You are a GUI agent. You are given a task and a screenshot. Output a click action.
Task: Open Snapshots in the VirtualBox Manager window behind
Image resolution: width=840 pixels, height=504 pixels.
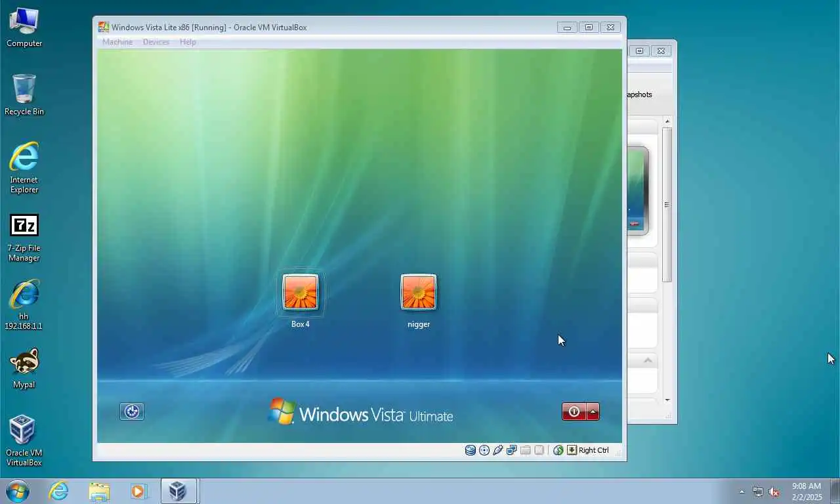pos(639,94)
